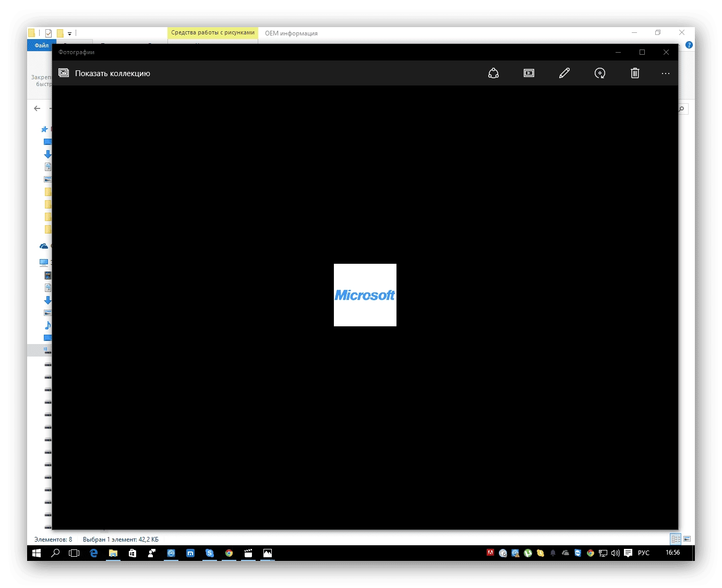Switch input language РУС indicator

pos(644,553)
